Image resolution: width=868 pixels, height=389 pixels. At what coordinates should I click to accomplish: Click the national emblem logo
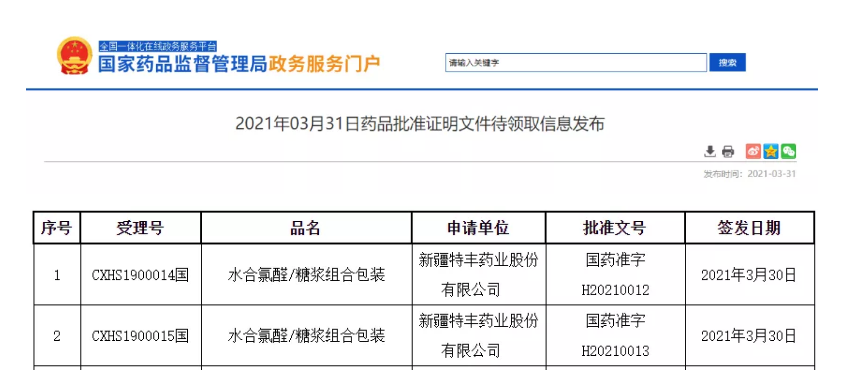click(75, 55)
